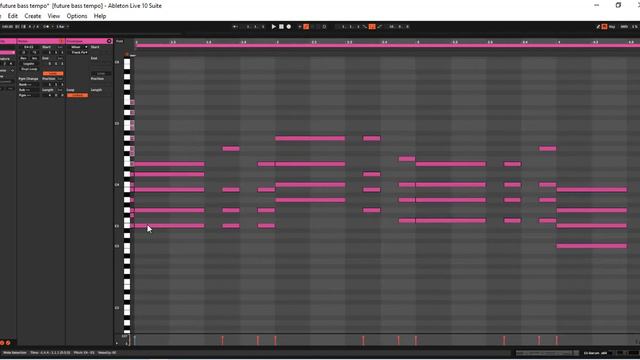Click the red slashed icon at bottom-left

pos(8,343)
